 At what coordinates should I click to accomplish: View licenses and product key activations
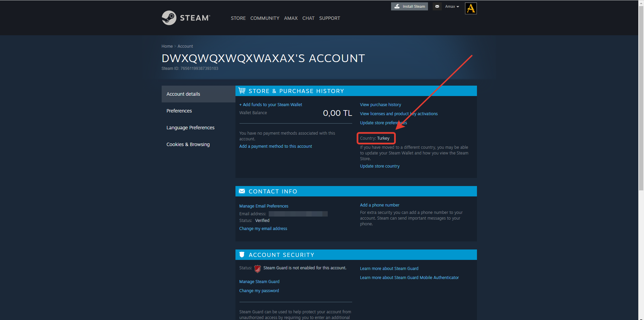pos(399,114)
